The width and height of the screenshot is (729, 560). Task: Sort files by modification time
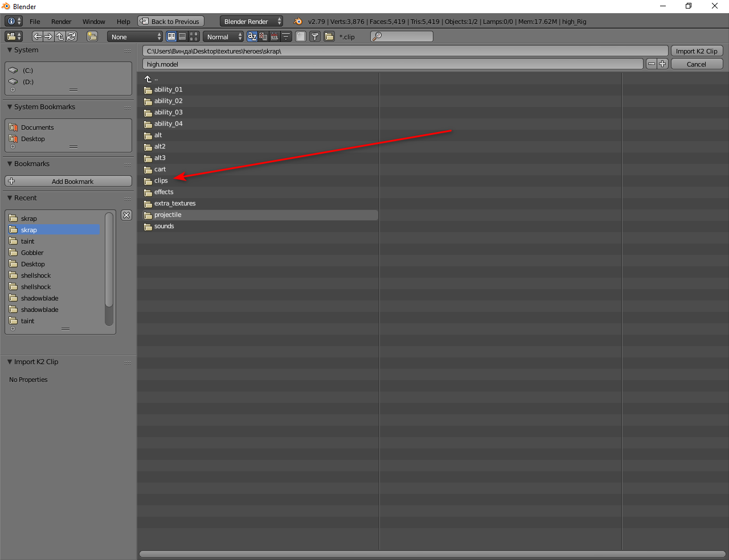275,36
